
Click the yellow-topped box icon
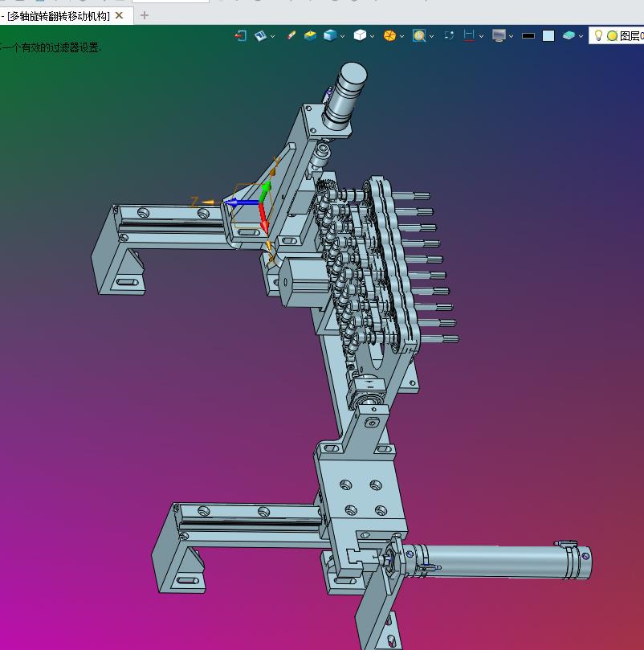(x=310, y=35)
